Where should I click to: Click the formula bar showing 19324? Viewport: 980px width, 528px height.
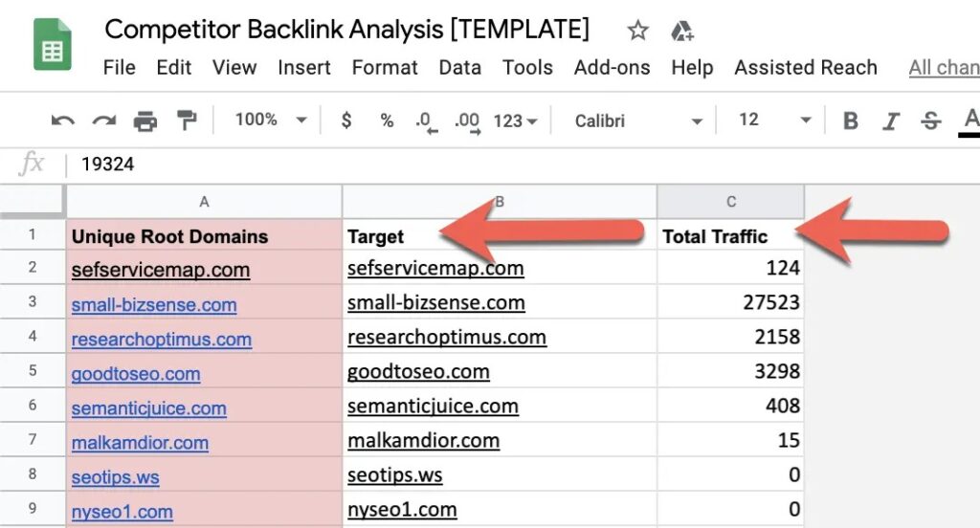[525, 165]
